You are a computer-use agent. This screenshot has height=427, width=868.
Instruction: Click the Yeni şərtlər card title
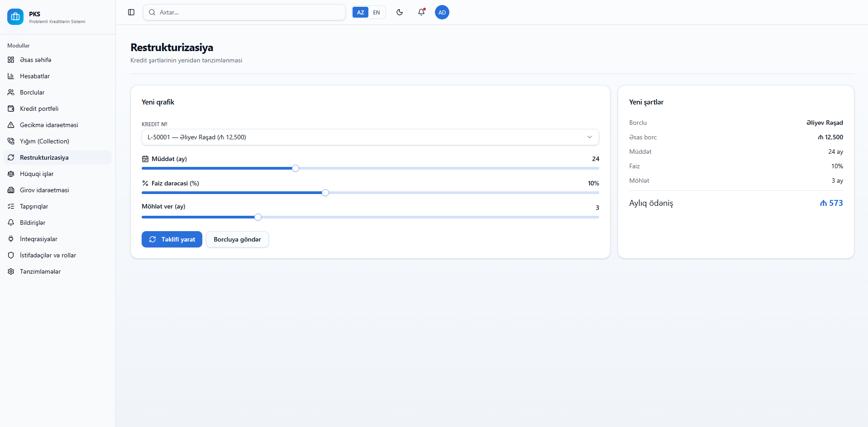(646, 102)
